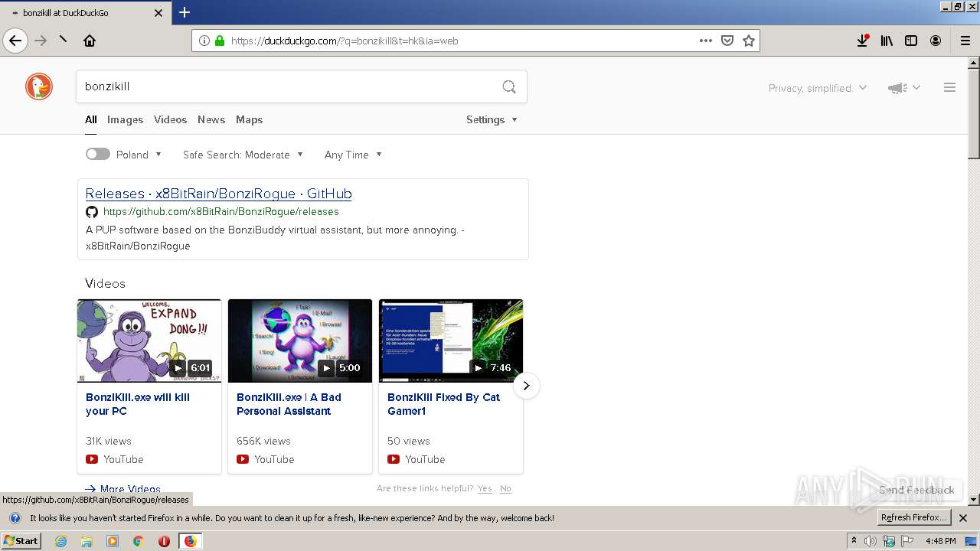Open the Firefox account icon
This screenshot has height=551, width=980.
(936, 41)
